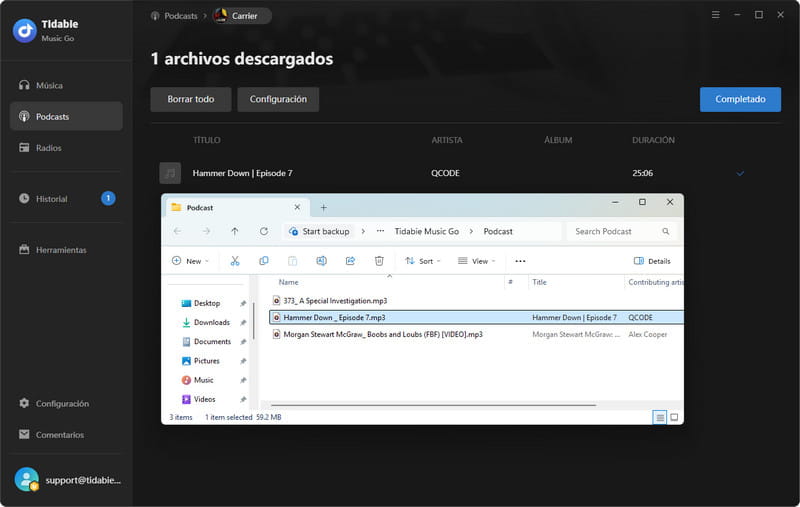This screenshot has width=800, height=507.
Task: Click the support@tidabie account avatar
Action: coord(27,479)
